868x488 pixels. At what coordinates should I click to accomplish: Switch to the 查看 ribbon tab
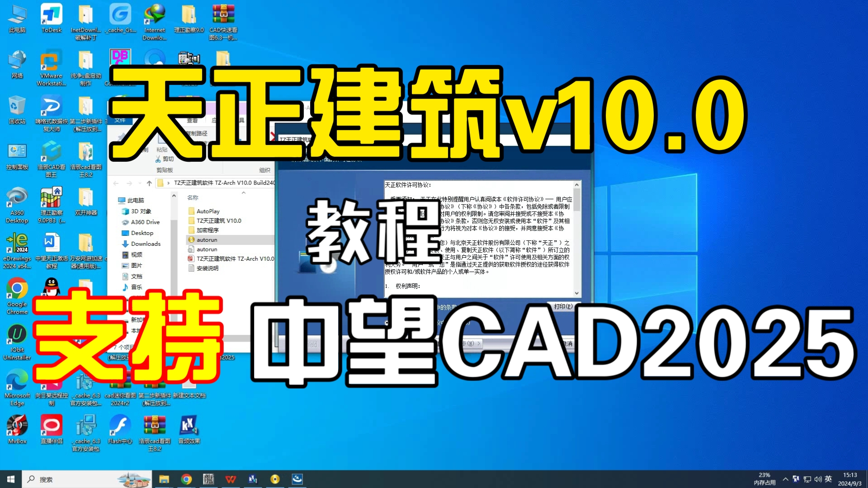[x=191, y=121]
